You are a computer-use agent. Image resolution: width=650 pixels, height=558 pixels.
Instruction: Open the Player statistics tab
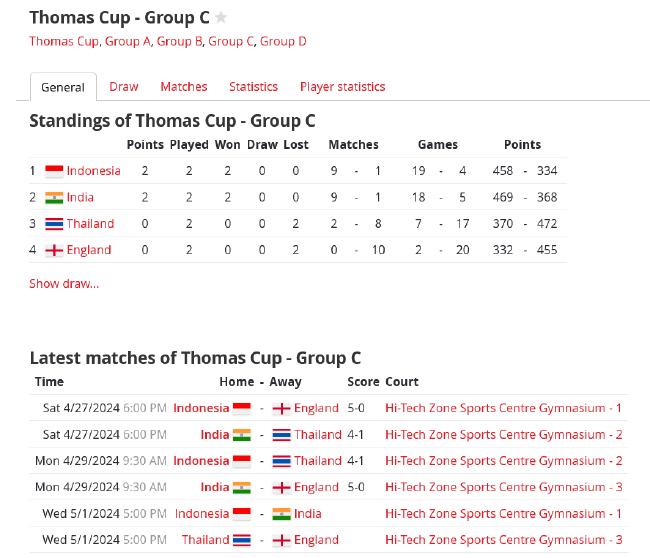[x=342, y=87]
